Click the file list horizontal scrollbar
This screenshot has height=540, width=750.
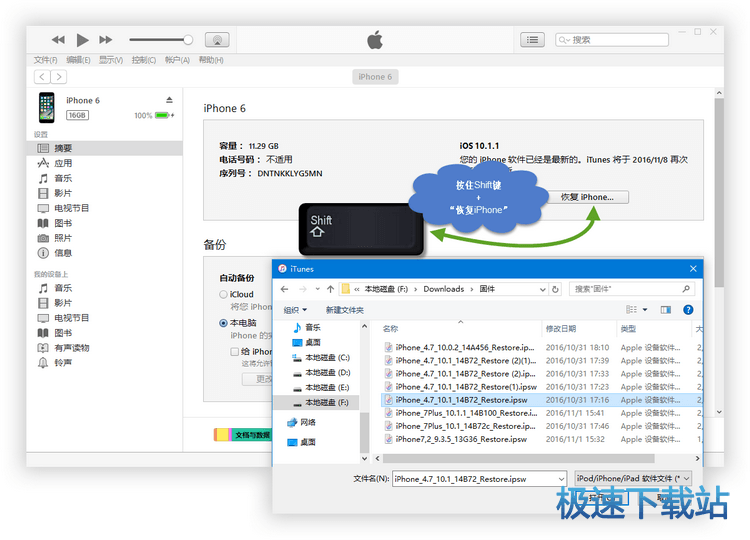(518, 458)
